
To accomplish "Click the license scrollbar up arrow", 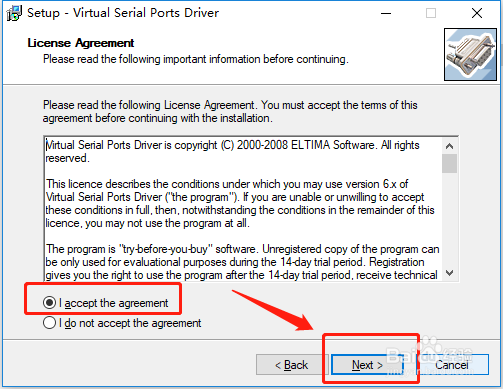I will (450, 146).
